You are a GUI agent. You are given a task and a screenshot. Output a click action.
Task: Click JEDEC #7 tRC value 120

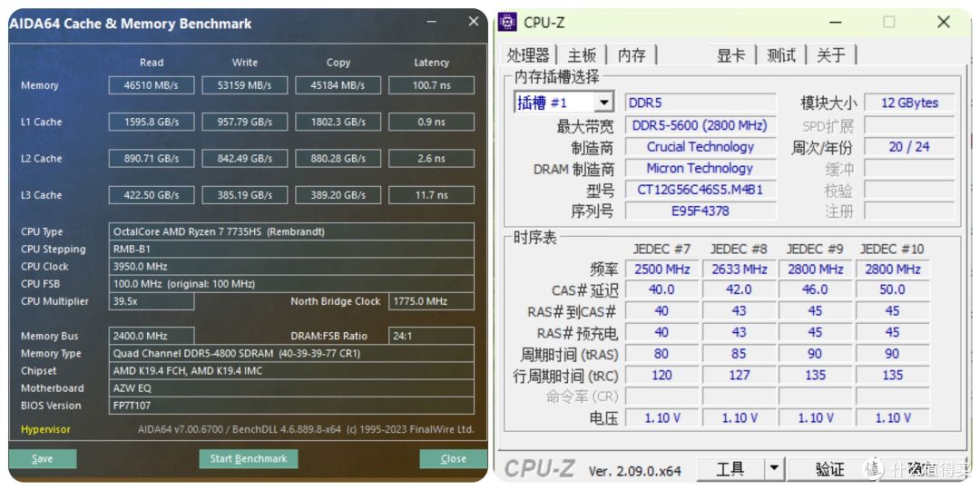coord(661,375)
